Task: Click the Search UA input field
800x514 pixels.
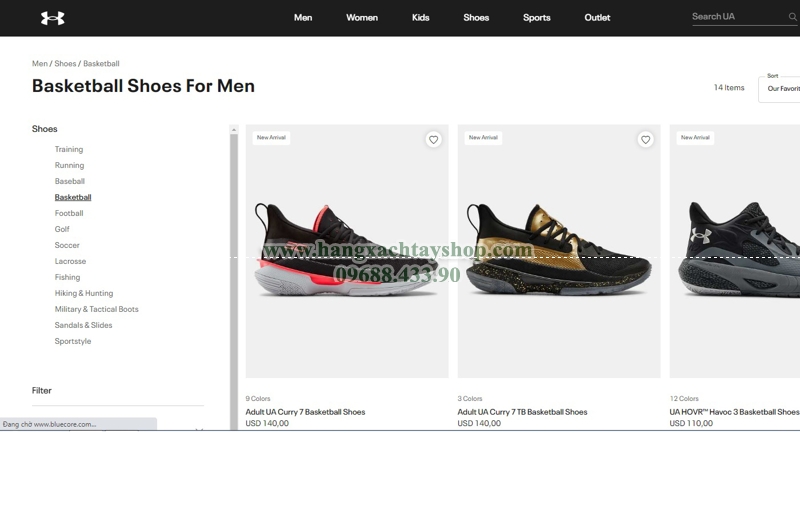Action: [x=739, y=17]
